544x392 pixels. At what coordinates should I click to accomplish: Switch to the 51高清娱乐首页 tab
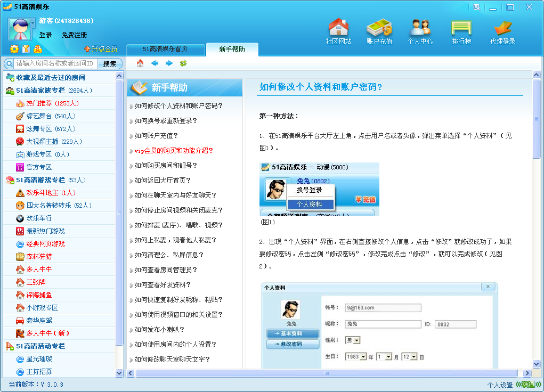pos(165,50)
